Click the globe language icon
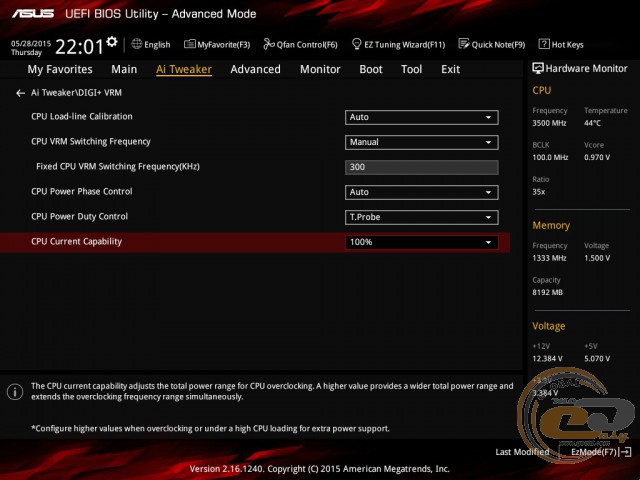The image size is (640, 480). tap(137, 44)
